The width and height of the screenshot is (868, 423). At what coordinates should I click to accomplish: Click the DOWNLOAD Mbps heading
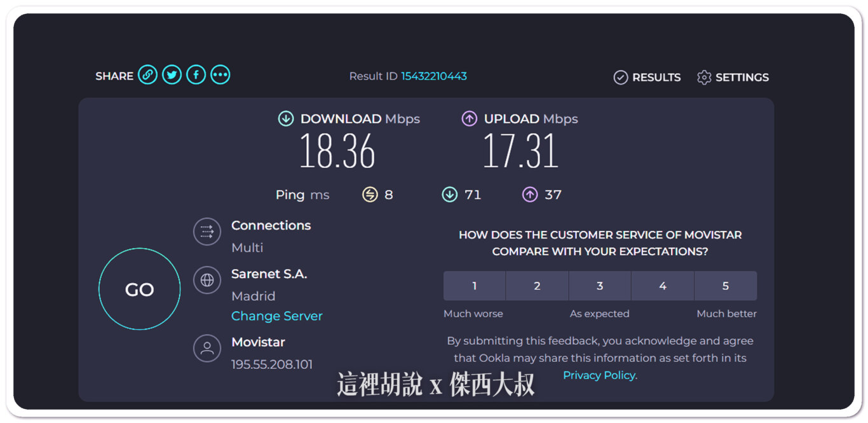tap(360, 119)
